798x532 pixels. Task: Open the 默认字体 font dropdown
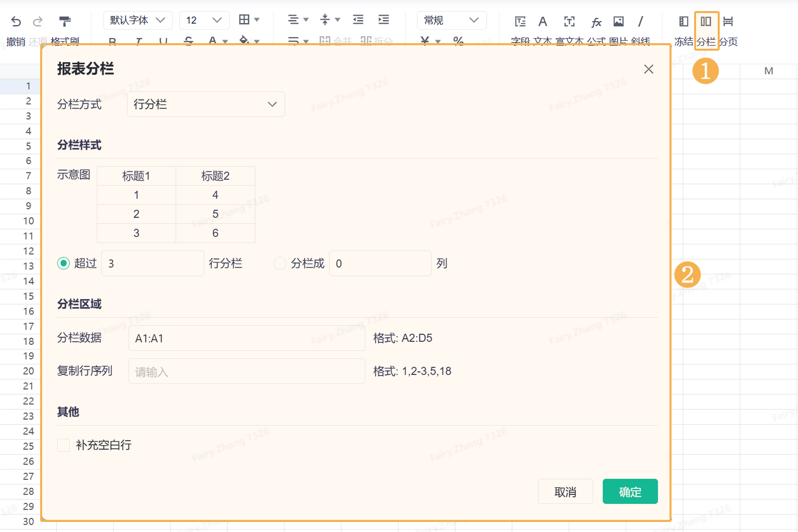138,20
